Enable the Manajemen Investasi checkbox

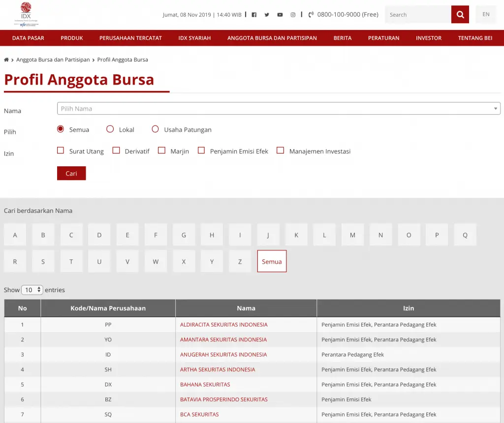[281, 150]
